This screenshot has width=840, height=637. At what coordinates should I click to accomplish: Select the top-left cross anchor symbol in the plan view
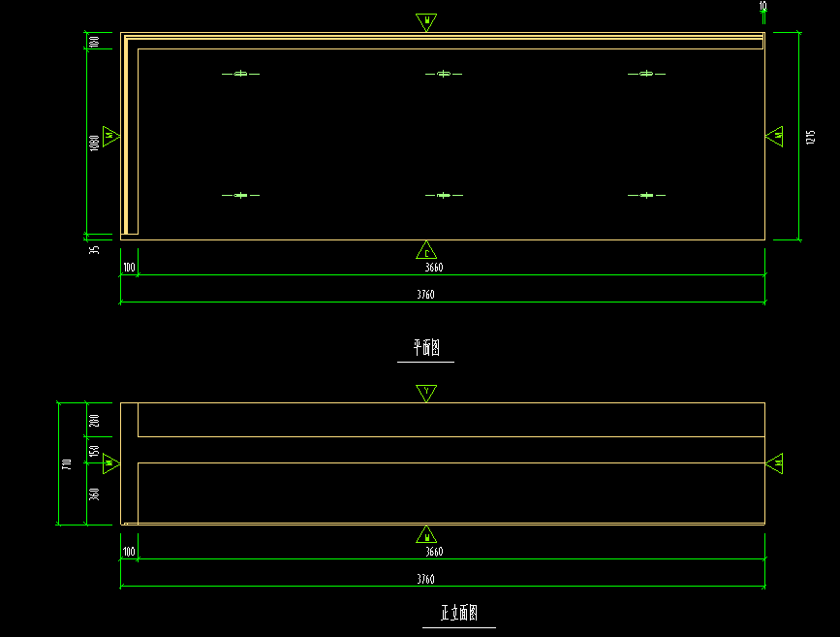pyautogui.click(x=240, y=74)
